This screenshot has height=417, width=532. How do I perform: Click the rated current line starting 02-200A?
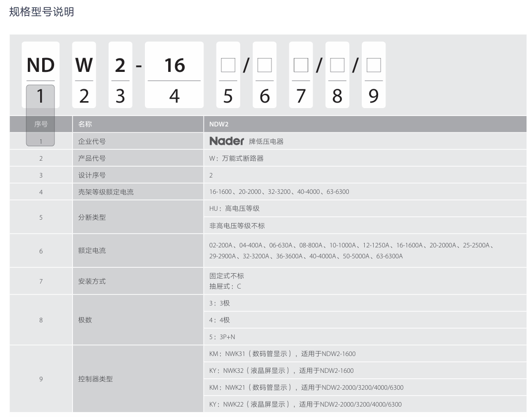click(x=351, y=245)
